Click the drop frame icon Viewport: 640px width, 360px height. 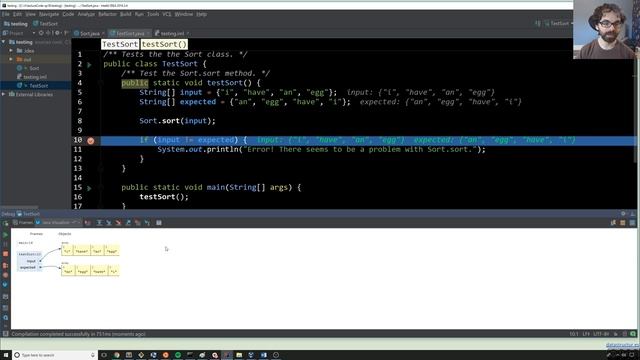click(138, 223)
